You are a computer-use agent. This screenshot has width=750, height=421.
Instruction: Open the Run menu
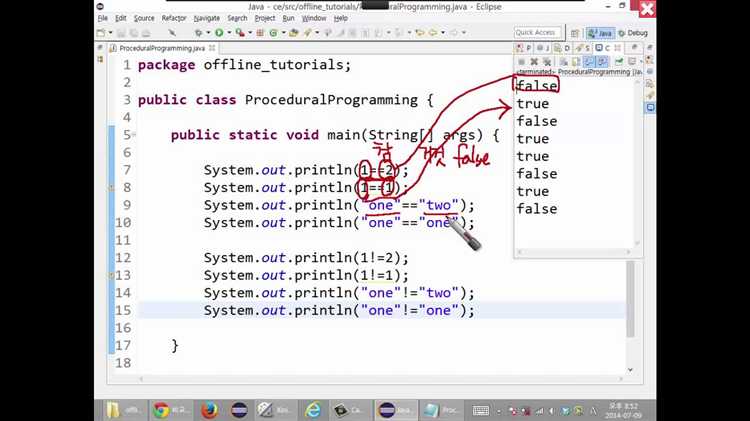coord(288,18)
